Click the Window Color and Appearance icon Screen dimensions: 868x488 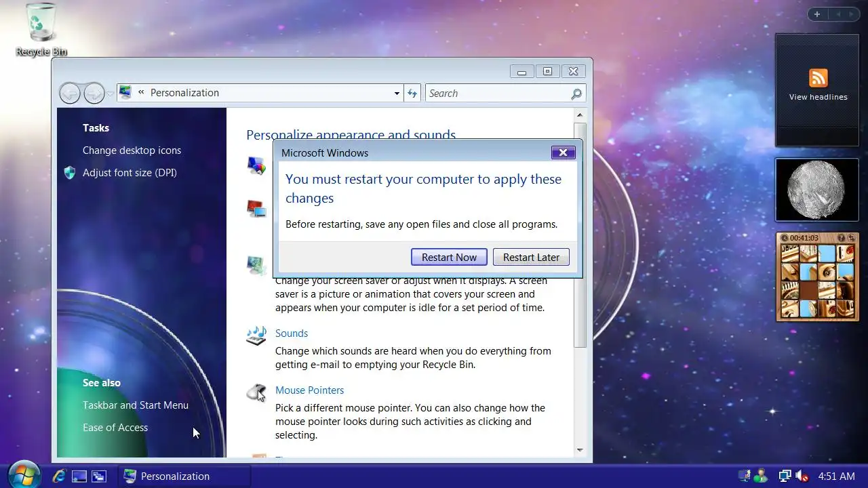pyautogui.click(x=256, y=165)
